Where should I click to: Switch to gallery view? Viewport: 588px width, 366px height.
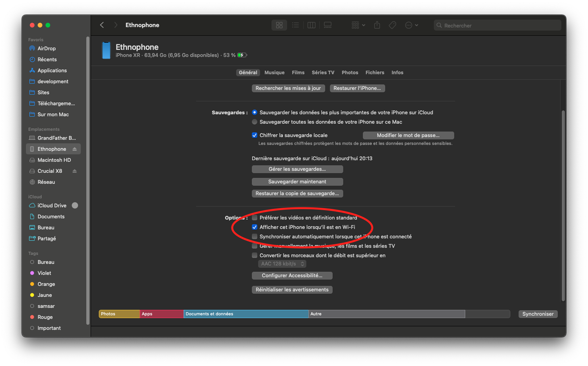(328, 25)
